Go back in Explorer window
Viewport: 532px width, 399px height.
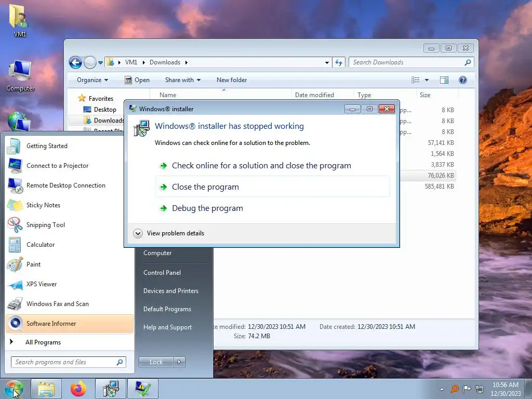tap(75, 62)
